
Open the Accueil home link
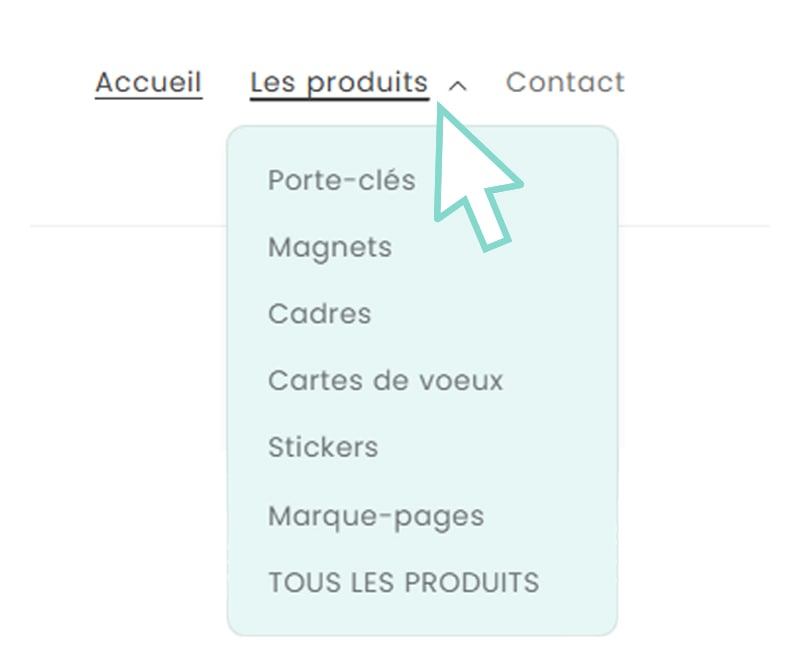click(148, 82)
